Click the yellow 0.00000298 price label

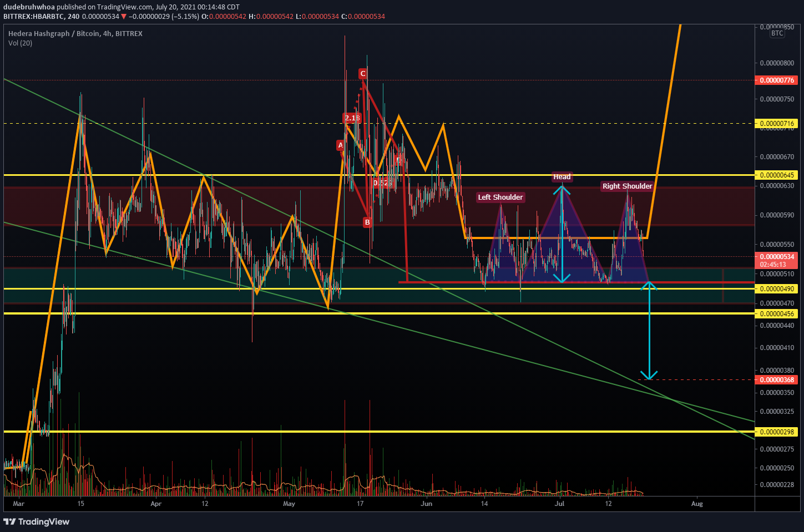(x=777, y=432)
